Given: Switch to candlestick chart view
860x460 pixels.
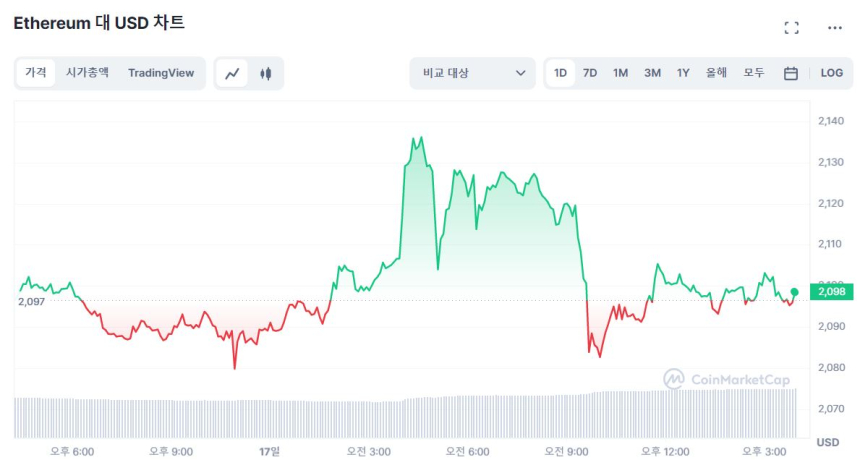Looking at the screenshot, I should pos(266,73).
